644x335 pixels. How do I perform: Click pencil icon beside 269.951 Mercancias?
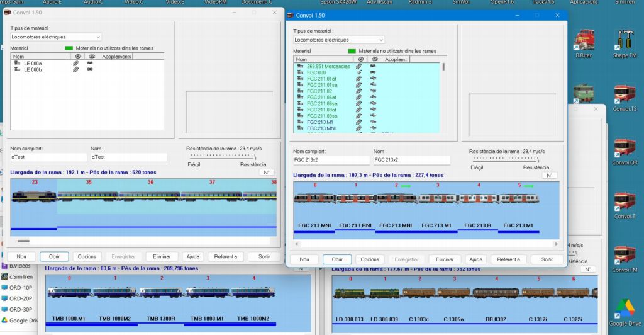358,66
